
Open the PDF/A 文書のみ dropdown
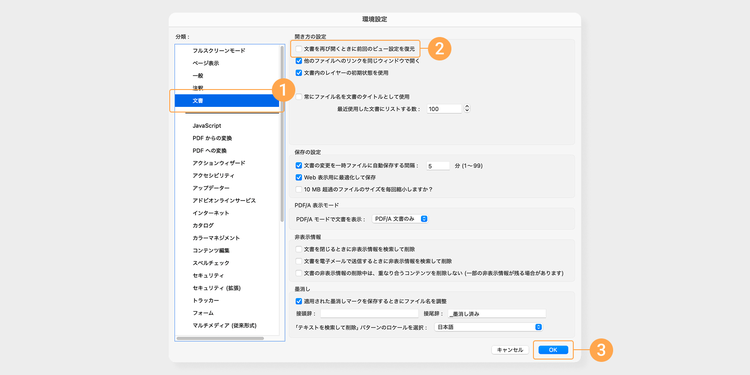(x=400, y=219)
